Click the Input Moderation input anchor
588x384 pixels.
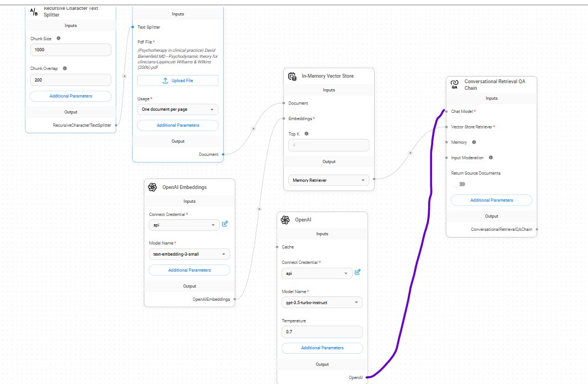(446, 158)
